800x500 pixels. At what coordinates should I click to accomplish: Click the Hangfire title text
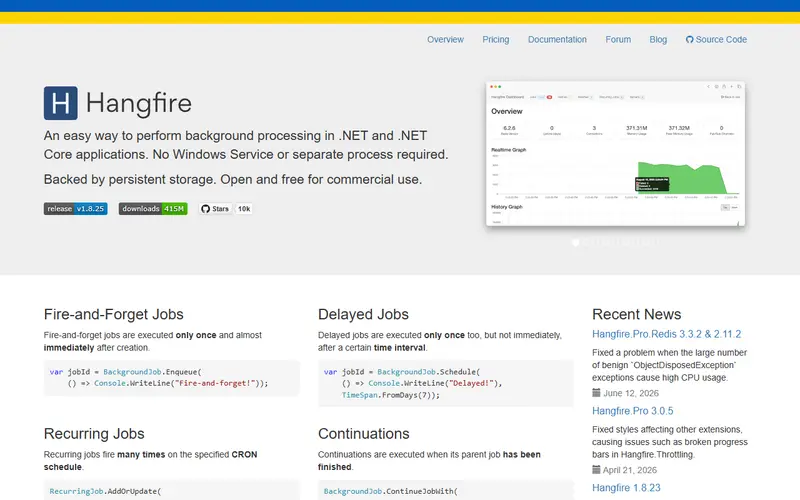coord(139,103)
